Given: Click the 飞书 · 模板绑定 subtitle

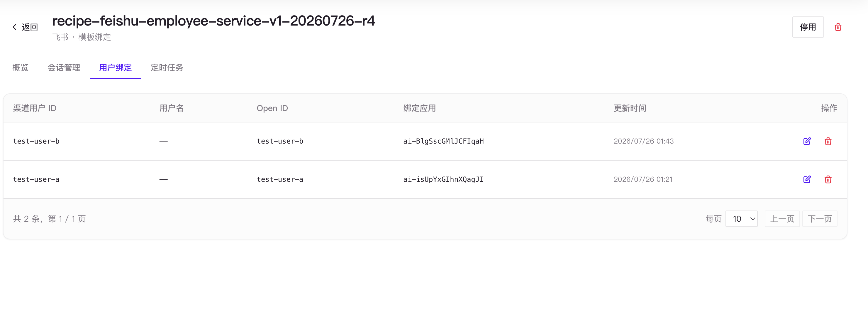Looking at the screenshot, I should click(82, 37).
